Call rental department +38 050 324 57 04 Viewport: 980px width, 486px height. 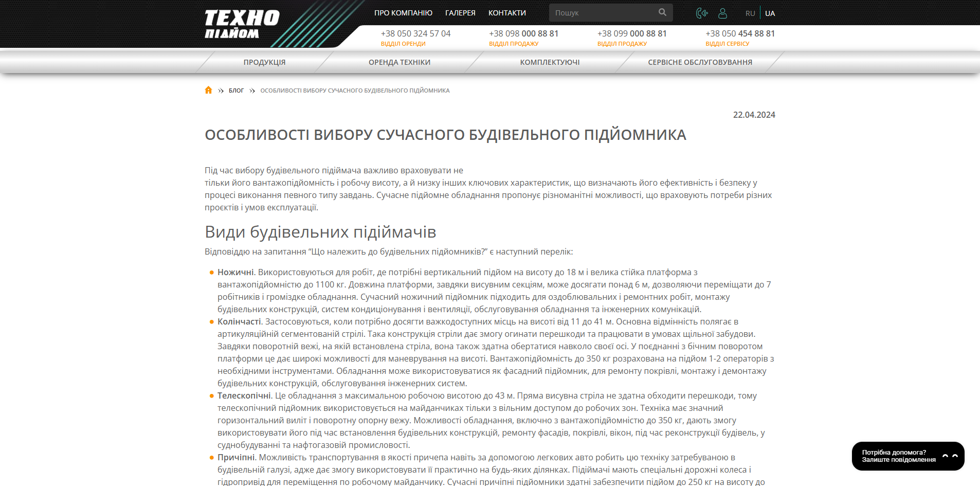pos(415,33)
